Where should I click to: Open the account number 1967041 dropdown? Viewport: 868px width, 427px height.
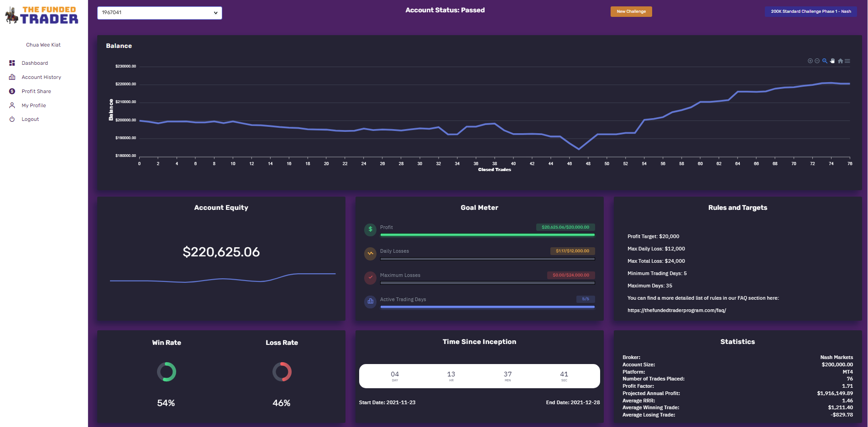point(160,13)
